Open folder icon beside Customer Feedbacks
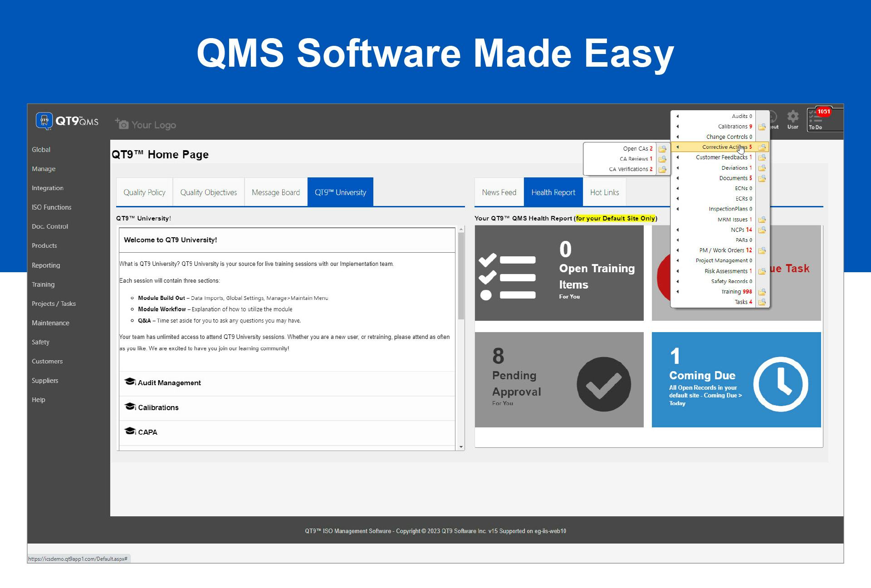This screenshot has height=588, width=871. pos(762,158)
